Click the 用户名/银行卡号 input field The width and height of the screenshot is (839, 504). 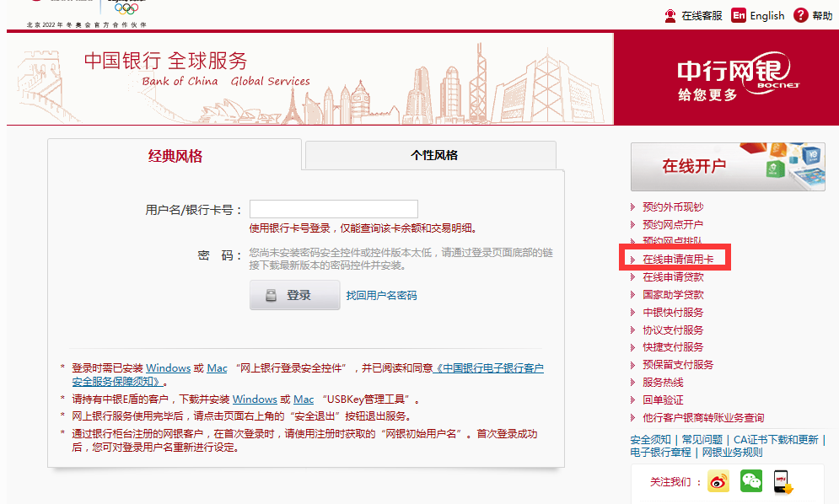[x=333, y=209]
